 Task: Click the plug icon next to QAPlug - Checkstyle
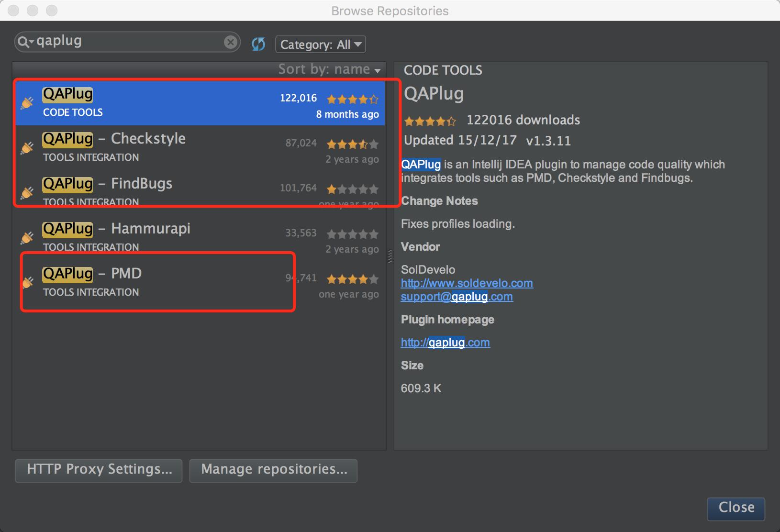tap(27, 148)
